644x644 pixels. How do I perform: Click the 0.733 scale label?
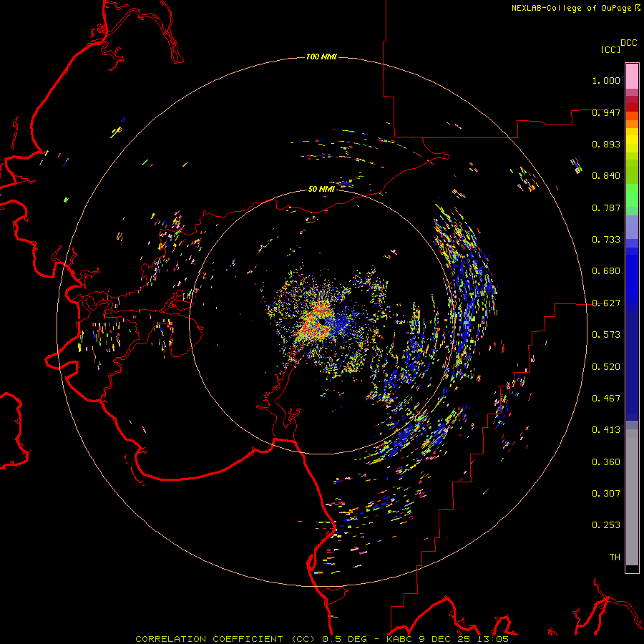[x=606, y=240]
